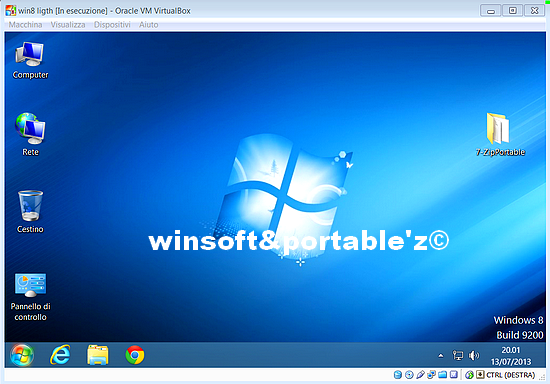Select the Pannello di controllo icon
The height and width of the screenshot is (384, 550).
[x=30, y=297]
